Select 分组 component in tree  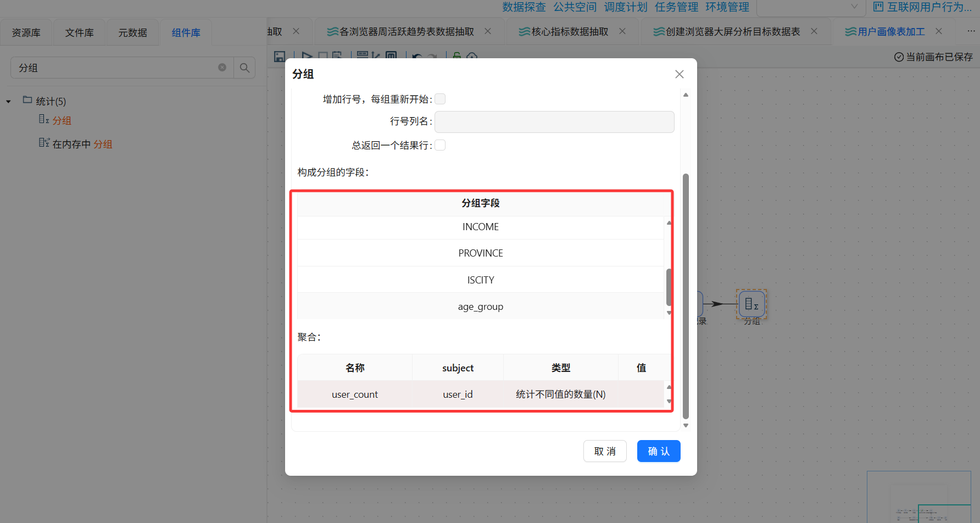click(x=62, y=120)
